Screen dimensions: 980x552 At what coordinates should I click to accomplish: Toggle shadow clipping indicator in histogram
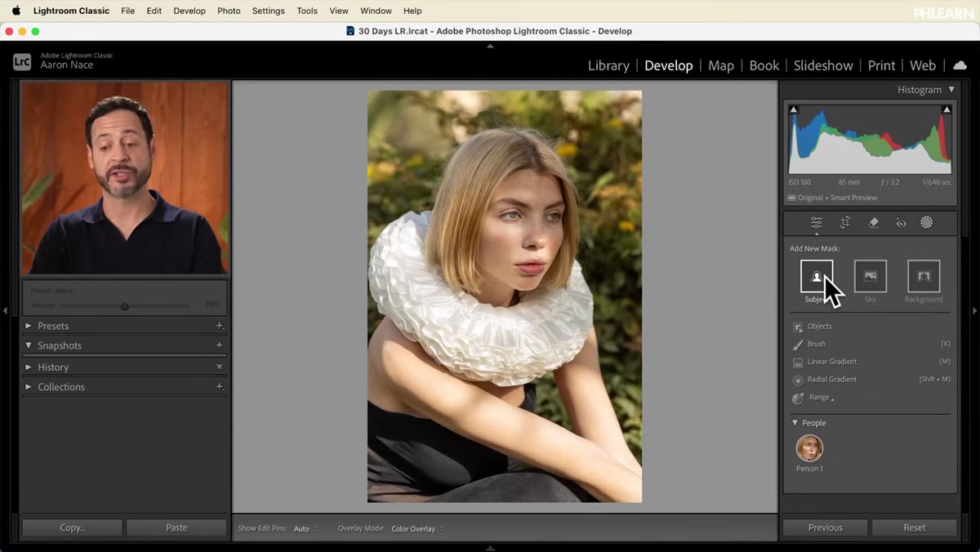click(x=794, y=109)
